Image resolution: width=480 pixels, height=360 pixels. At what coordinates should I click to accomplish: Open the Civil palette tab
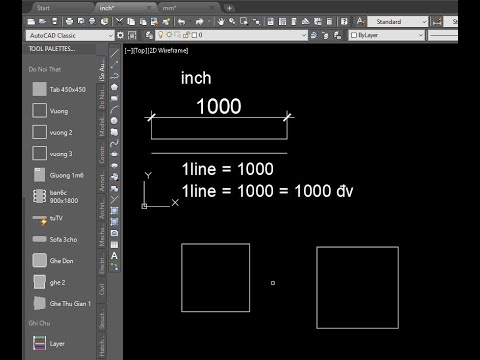(102, 289)
